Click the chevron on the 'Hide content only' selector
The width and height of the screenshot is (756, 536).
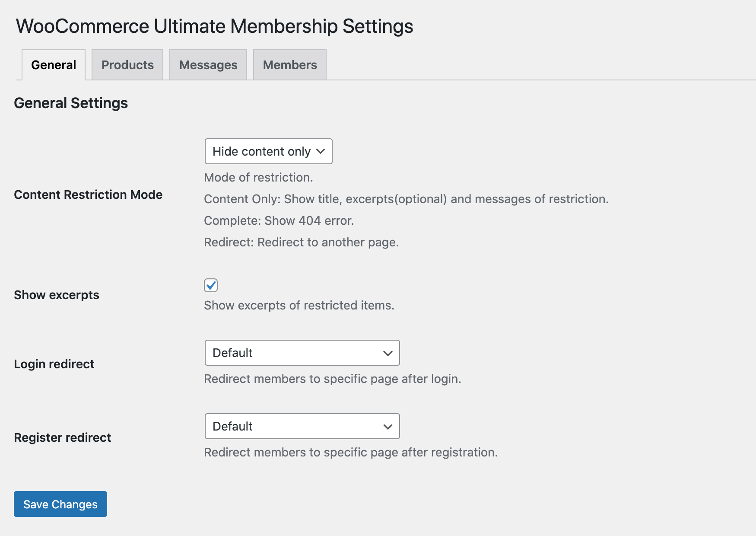(x=321, y=151)
